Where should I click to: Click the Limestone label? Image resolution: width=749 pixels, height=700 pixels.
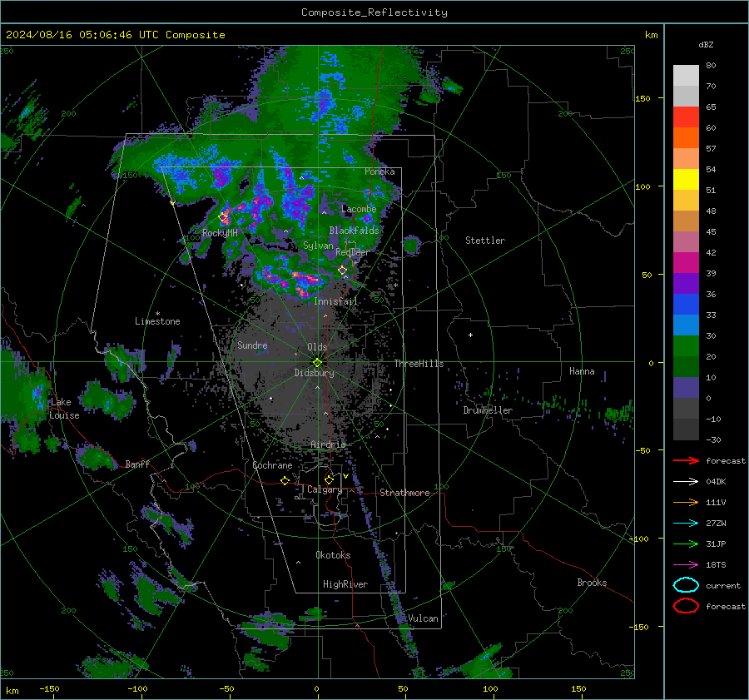(157, 321)
